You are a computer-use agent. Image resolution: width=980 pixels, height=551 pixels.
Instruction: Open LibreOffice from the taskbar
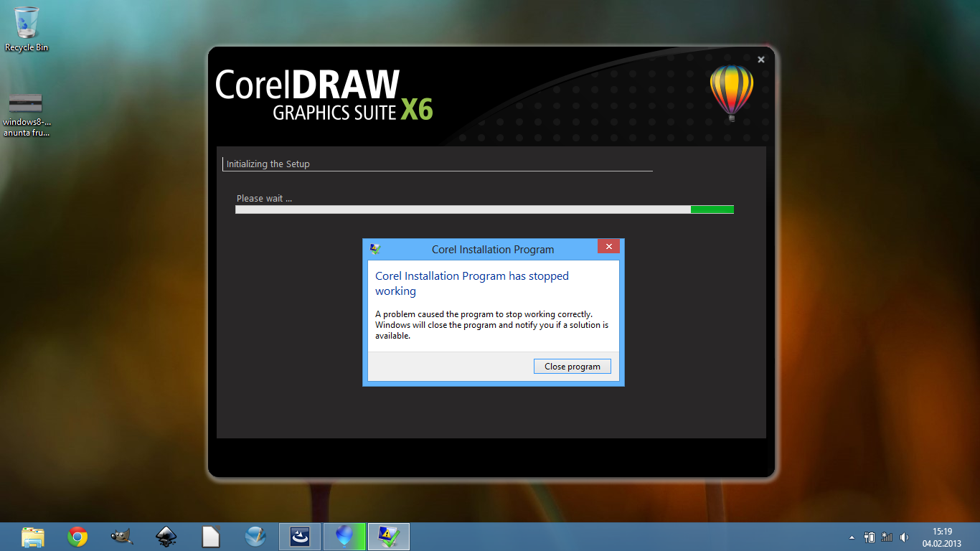211,537
